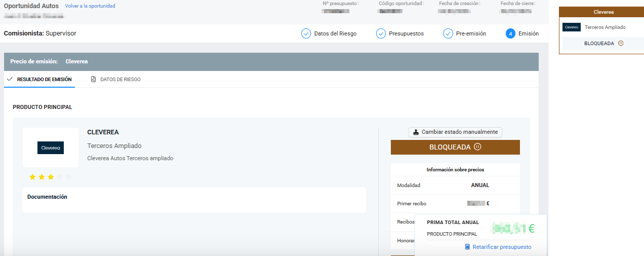Click the first star in the rating
644x256 pixels.
tap(32, 177)
